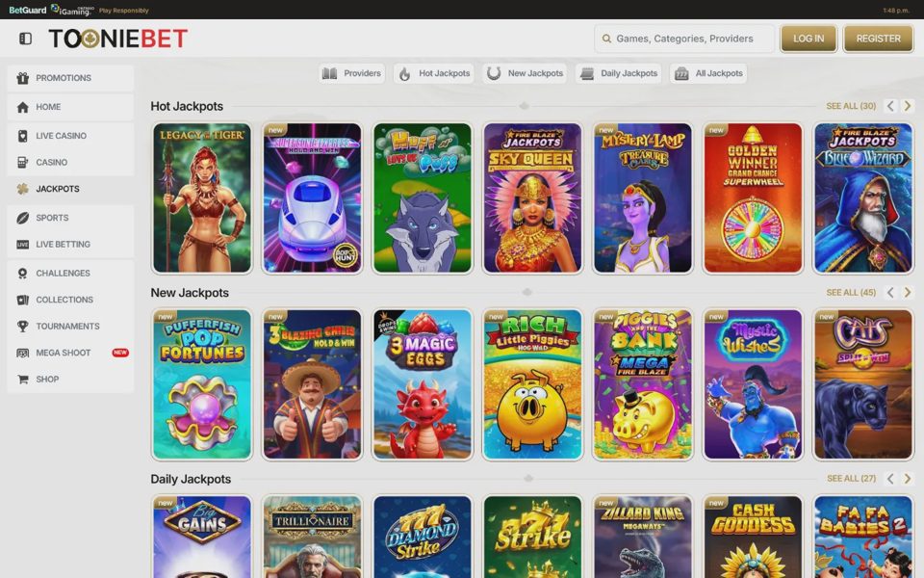Open the Promotions menu item
The image size is (924, 578).
(x=70, y=78)
